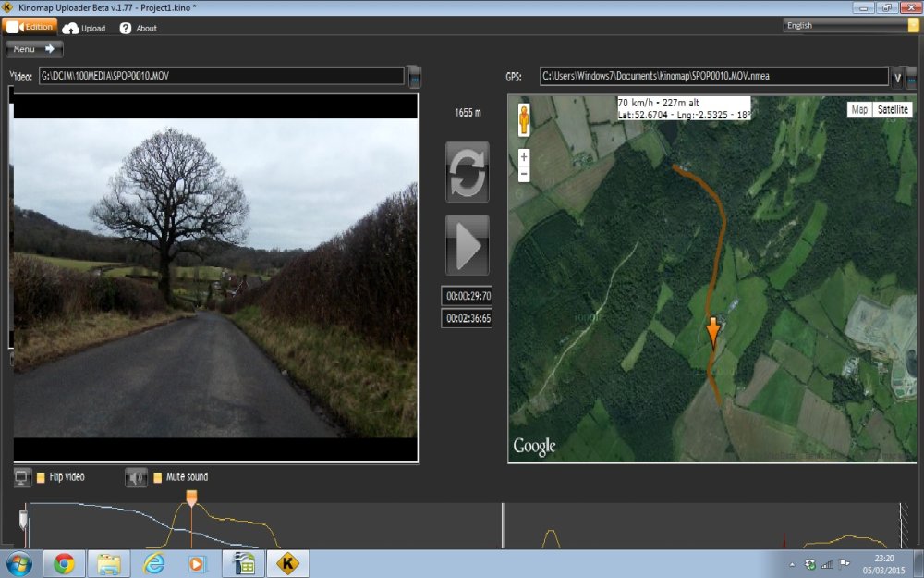
Task: Toggle the Mute sound checkbox
Action: tap(157, 477)
